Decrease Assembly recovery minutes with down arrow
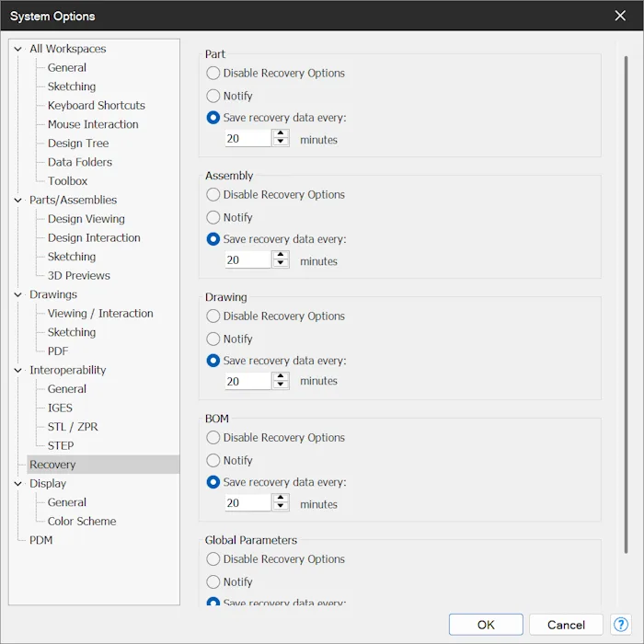 click(x=281, y=264)
